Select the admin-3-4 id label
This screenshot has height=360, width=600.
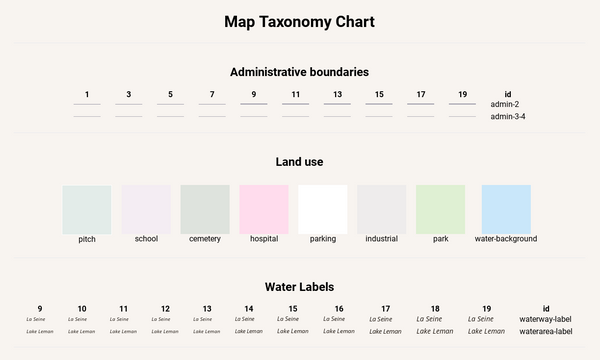(x=508, y=116)
